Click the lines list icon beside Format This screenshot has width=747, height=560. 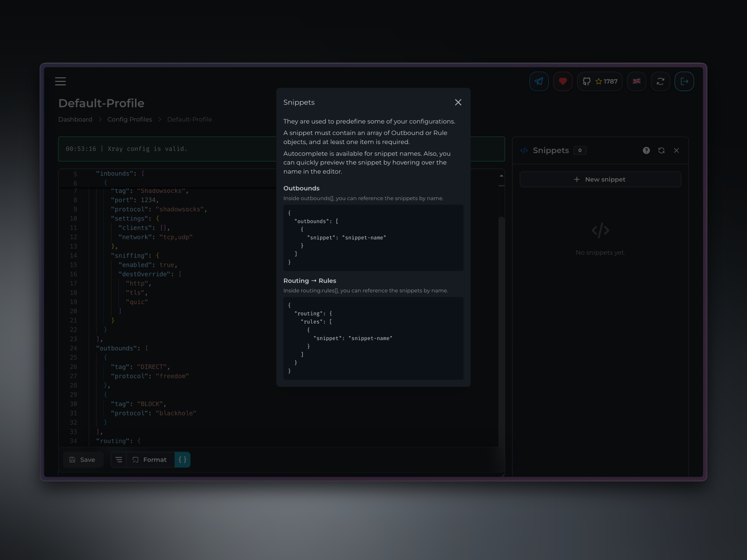(119, 460)
